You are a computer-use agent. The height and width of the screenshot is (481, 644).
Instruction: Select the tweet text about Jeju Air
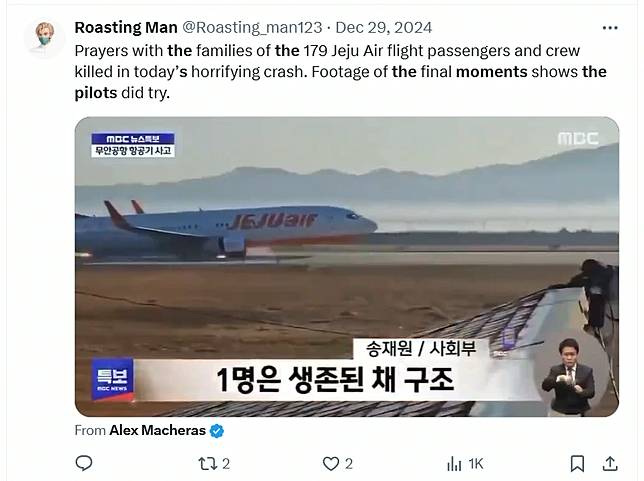340,71
